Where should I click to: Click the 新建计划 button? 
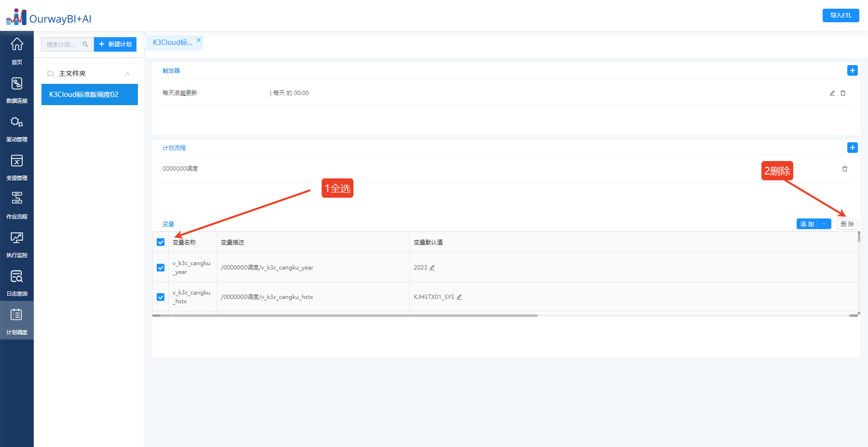pyautogui.click(x=115, y=44)
